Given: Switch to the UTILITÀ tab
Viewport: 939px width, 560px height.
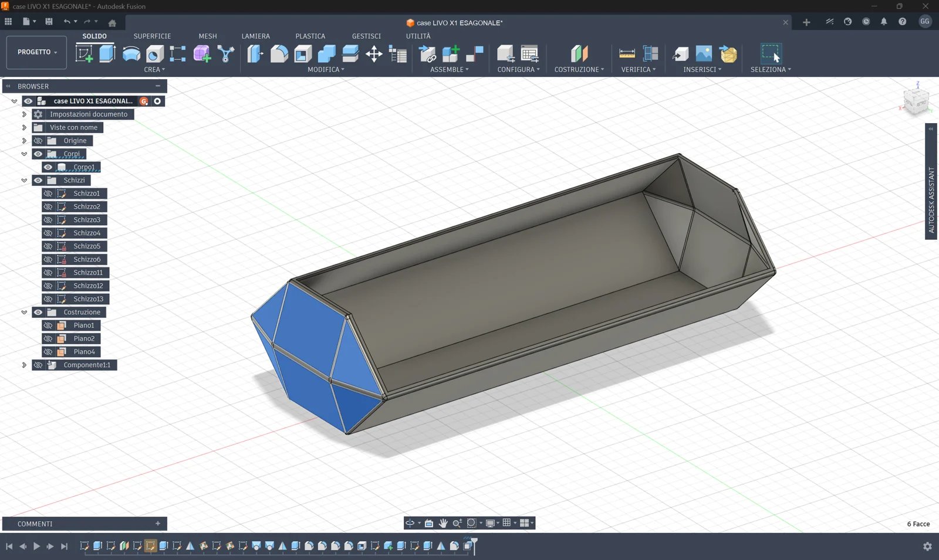Looking at the screenshot, I should tap(418, 36).
